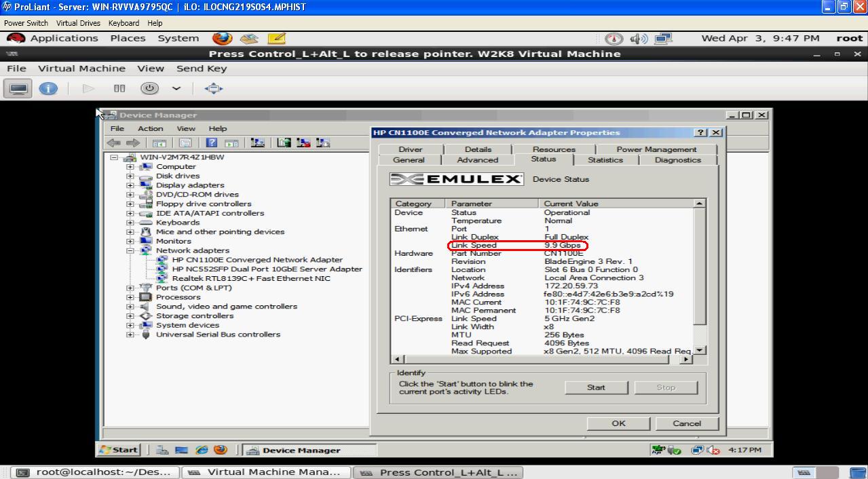Launch Firefox from GNOME top panel
868x479 pixels.
point(222,39)
